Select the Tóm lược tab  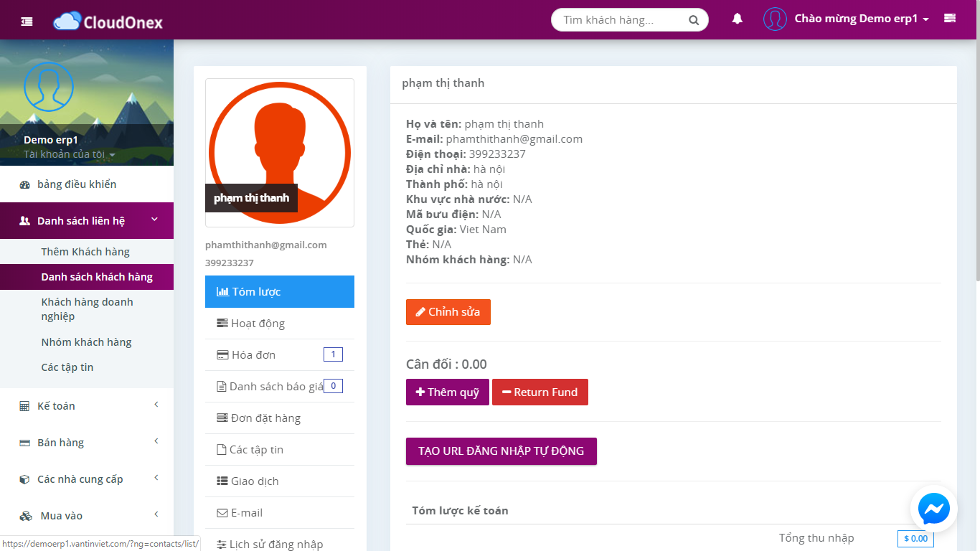(280, 292)
